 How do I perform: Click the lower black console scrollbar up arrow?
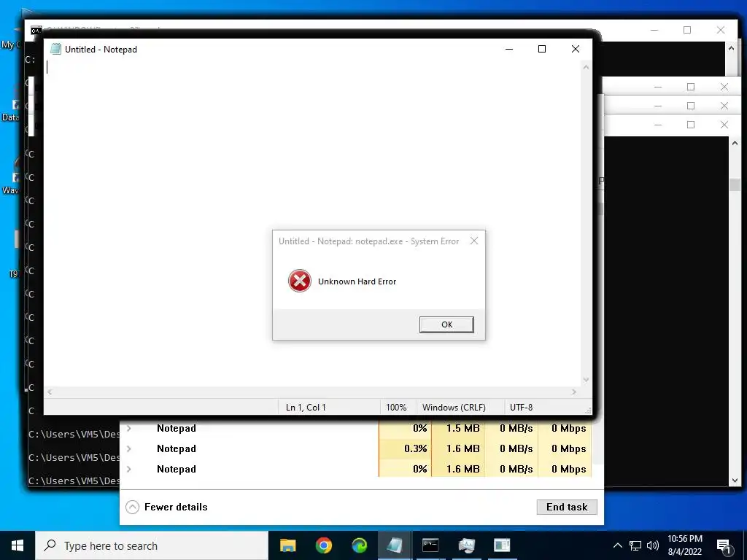pos(735,143)
